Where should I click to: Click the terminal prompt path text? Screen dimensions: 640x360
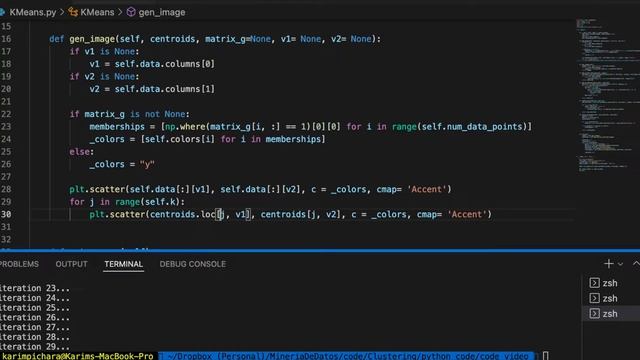pyautogui.click(x=347, y=356)
